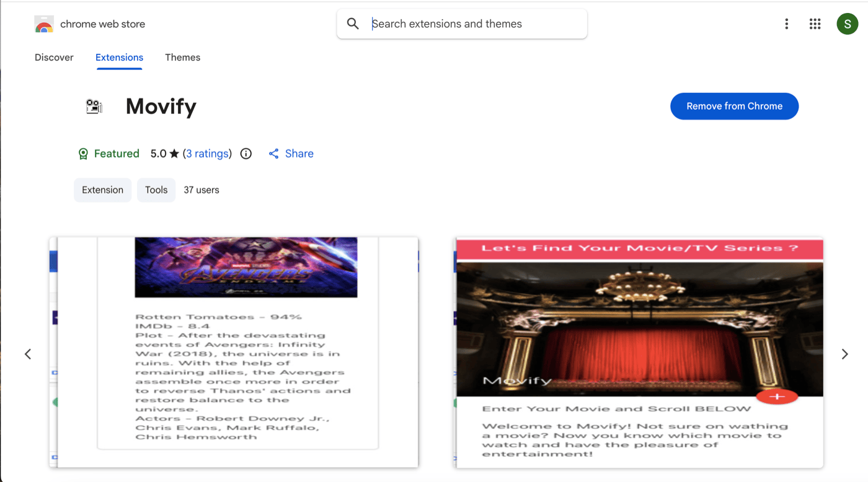The height and width of the screenshot is (482, 868).
Task: Open the Themes tab
Action: 182,58
